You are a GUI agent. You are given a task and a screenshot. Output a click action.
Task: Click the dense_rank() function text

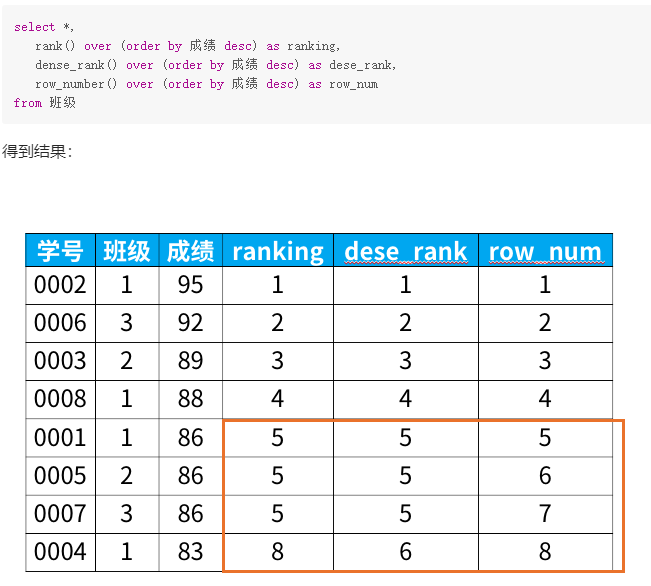(x=76, y=65)
